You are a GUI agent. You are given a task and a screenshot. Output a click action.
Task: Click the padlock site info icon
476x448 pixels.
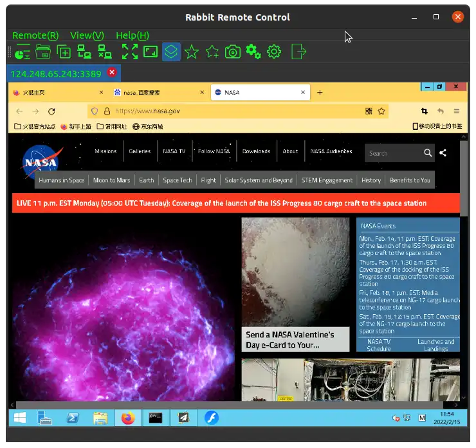pos(107,111)
